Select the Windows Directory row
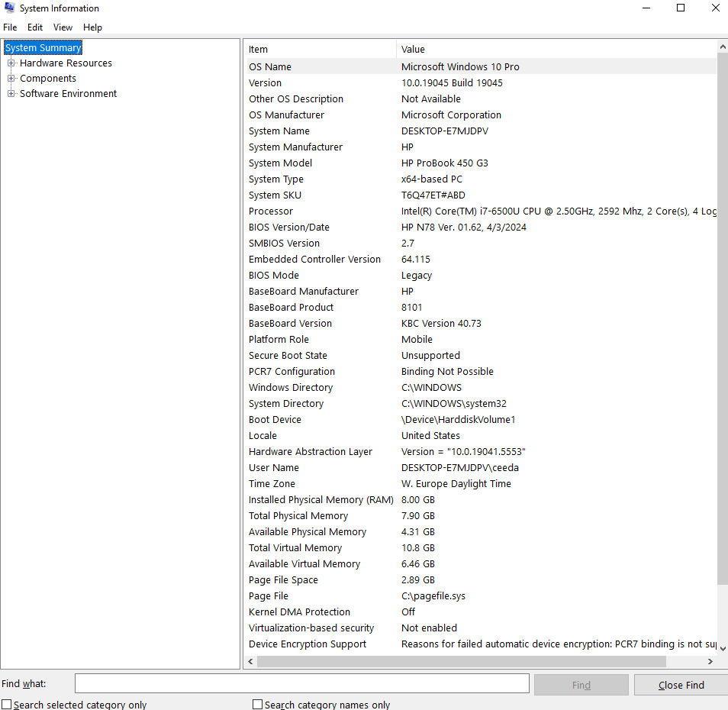Viewport: 728px width, 710px height. [x=480, y=387]
